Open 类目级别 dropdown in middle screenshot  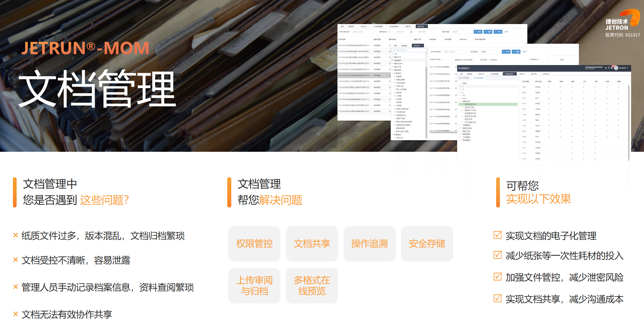tap(490, 52)
